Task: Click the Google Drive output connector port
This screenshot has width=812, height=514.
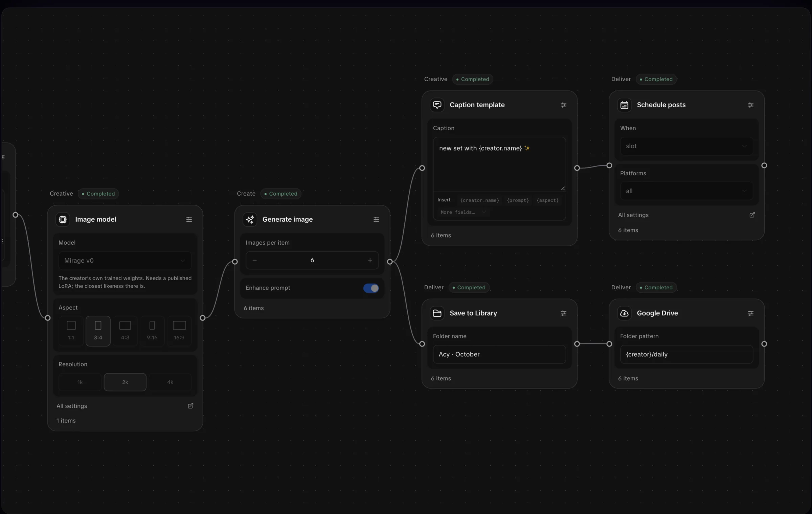Action: tap(764, 344)
